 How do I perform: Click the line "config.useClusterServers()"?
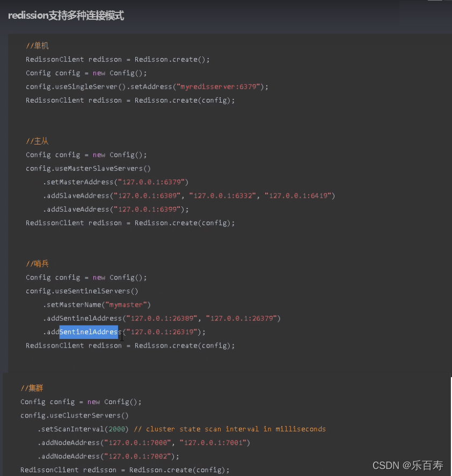[75, 416]
